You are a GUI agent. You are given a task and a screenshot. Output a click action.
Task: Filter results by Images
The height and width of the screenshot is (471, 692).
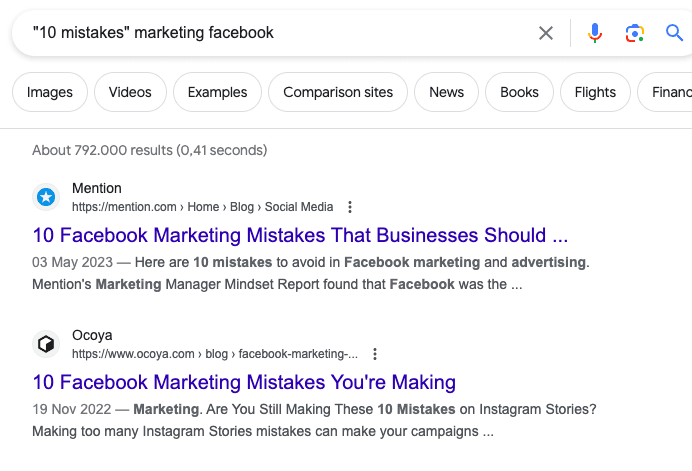(x=50, y=92)
